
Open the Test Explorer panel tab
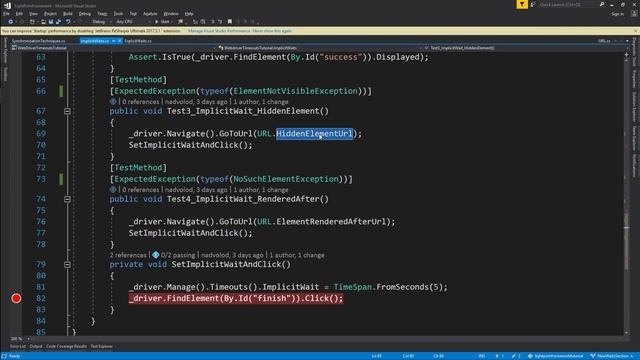[x=101, y=347]
